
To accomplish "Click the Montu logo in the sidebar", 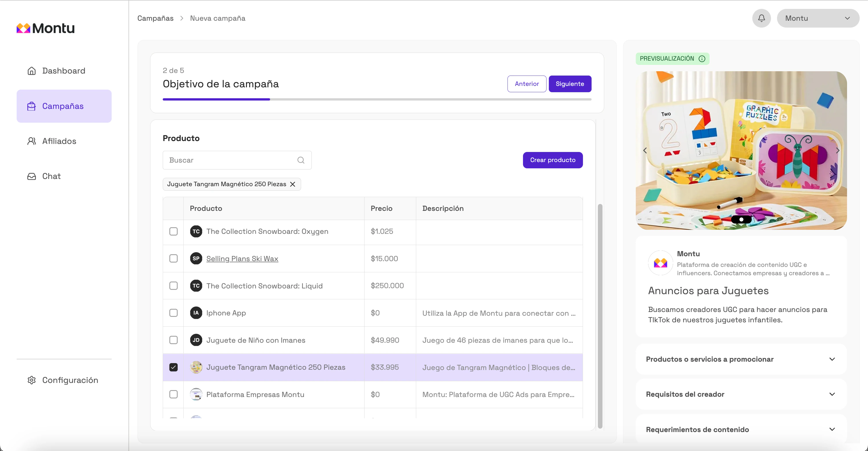I will 45,28.
